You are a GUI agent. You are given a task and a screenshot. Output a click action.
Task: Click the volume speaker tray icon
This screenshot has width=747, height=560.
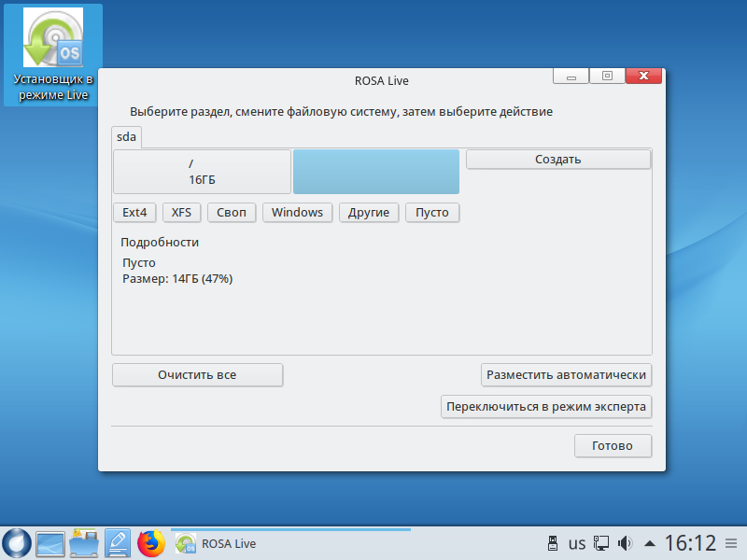(x=625, y=543)
